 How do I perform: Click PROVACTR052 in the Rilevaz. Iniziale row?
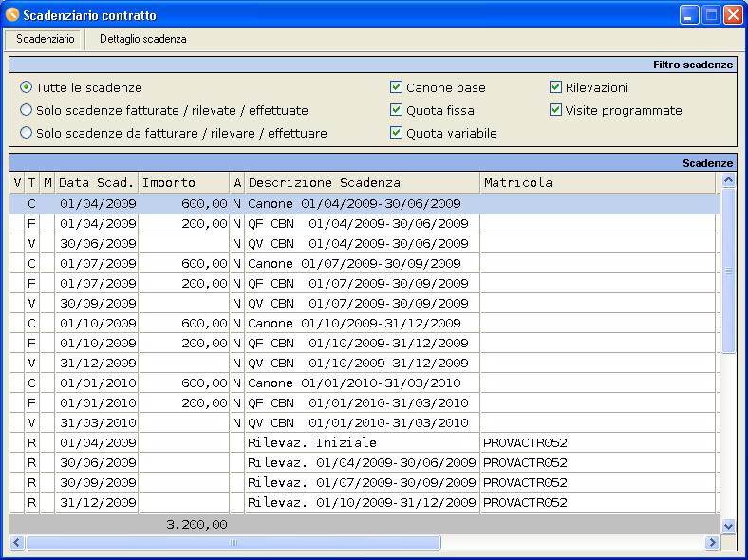[525, 443]
